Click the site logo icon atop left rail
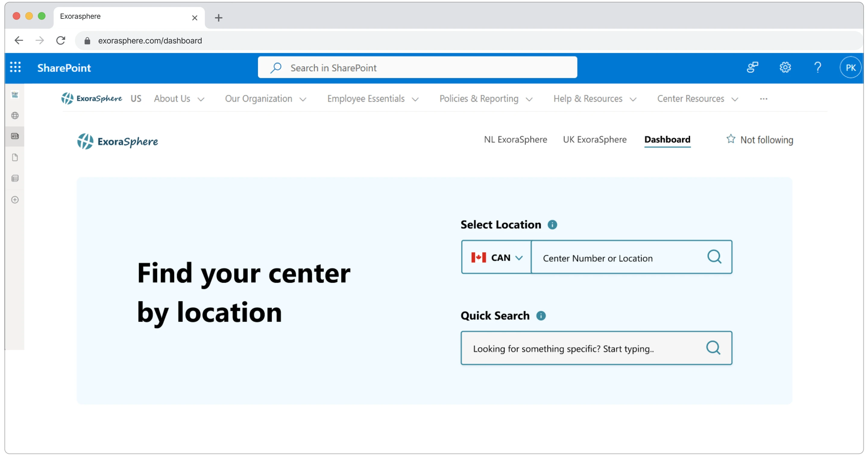 (x=15, y=95)
